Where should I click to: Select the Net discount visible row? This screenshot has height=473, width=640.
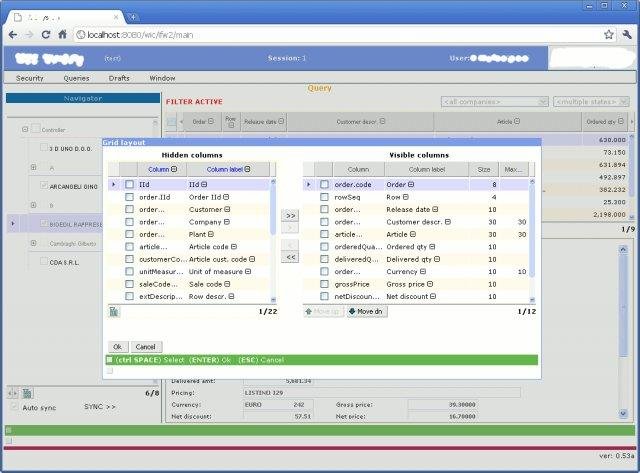pyautogui.click(x=416, y=297)
